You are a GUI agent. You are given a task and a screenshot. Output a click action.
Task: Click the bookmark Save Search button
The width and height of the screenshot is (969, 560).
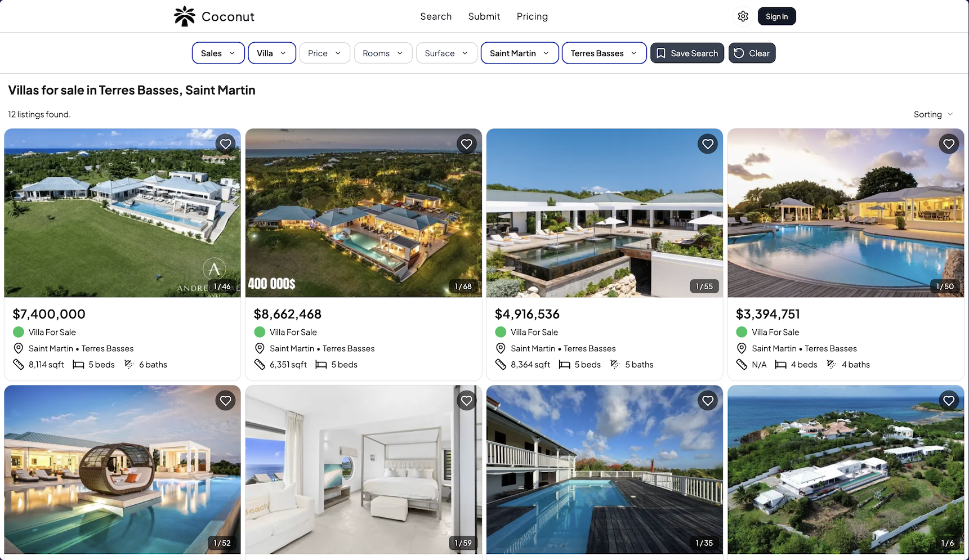tap(687, 53)
